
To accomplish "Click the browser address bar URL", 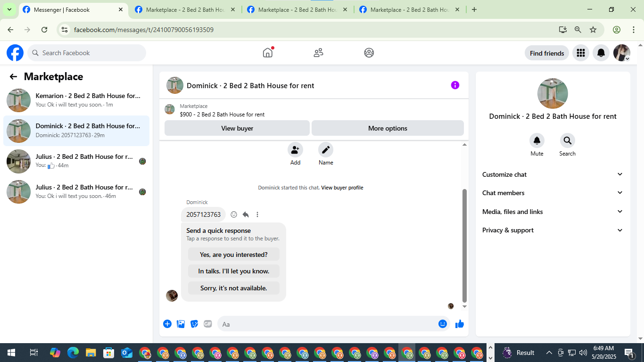I will [x=144, y=30].
